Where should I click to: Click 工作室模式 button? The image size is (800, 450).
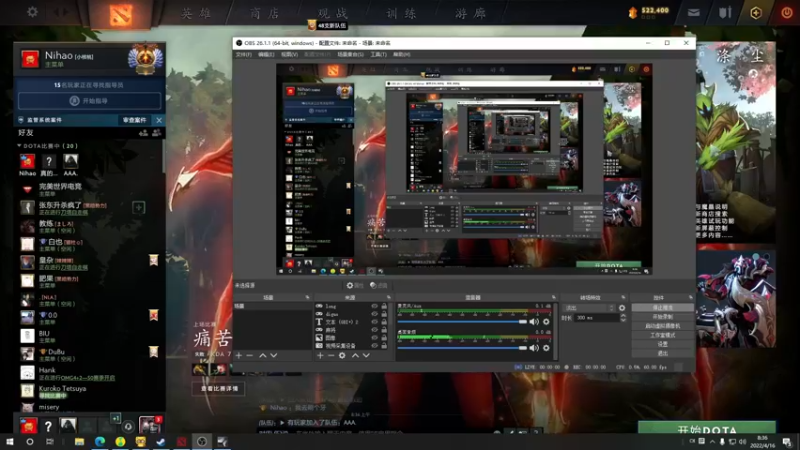pyautogui.click(x=662, y=335)
